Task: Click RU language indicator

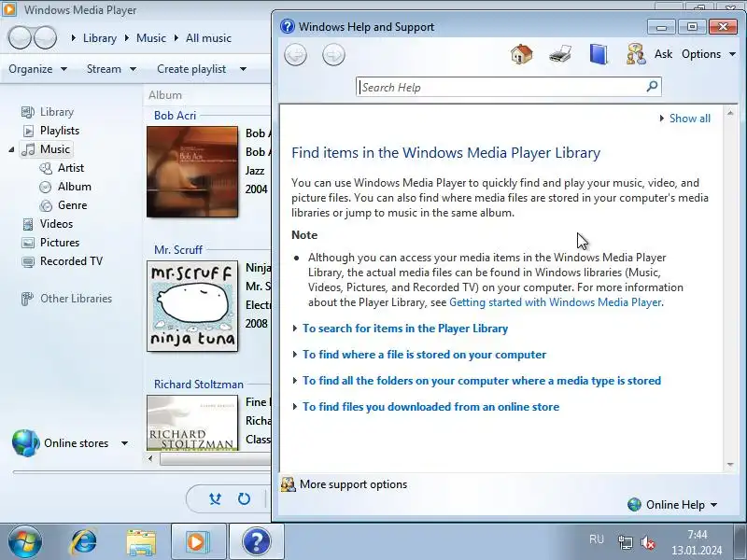Action: (x=597, y=539)
